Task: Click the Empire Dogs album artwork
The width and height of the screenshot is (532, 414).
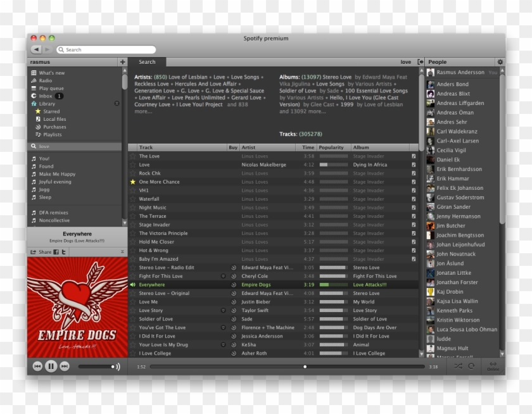Action: (x=77, y=307)
